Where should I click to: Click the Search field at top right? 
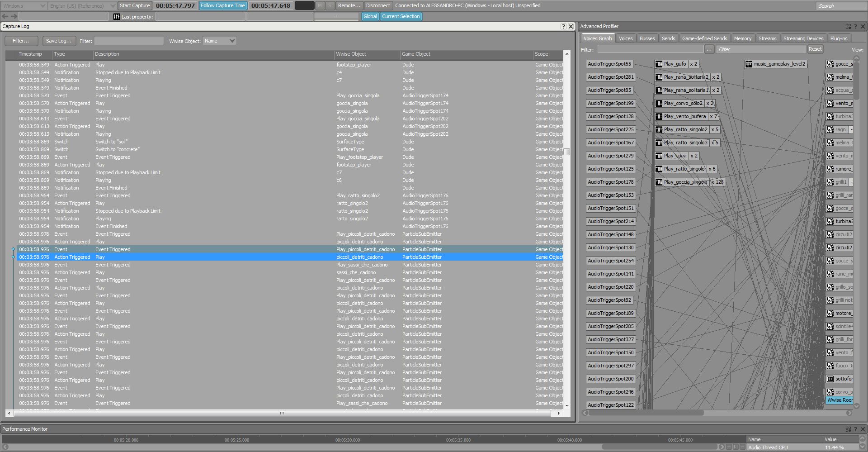pos(841,6)
